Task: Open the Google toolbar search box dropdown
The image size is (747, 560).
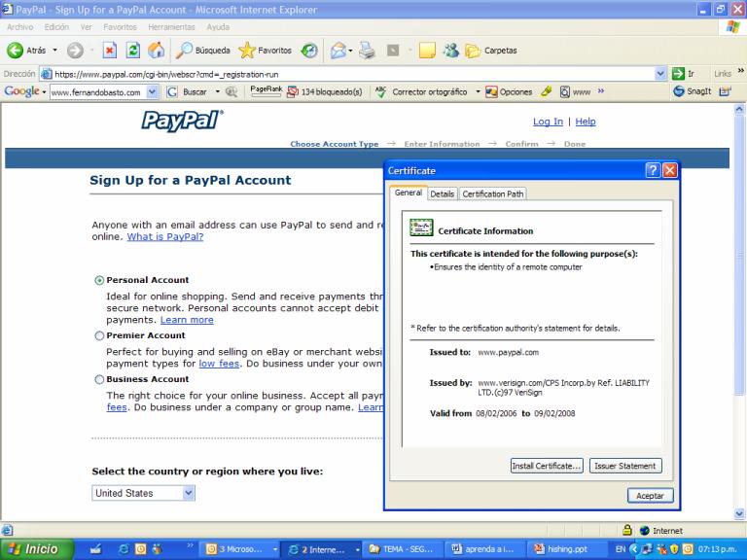Action: (152, 92)
